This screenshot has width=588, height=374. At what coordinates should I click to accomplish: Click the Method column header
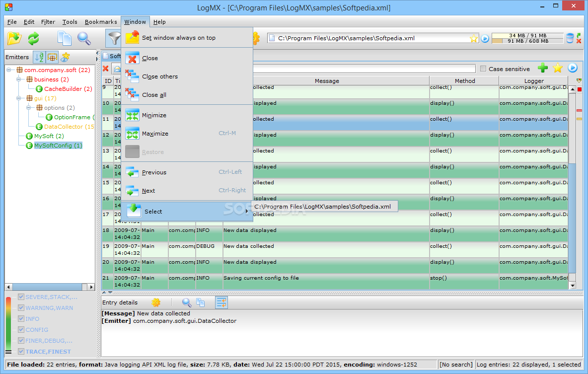465,80
